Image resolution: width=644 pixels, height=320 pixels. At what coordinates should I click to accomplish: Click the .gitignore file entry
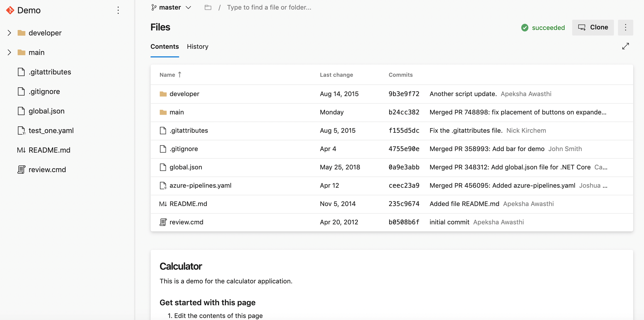(184, 148)
